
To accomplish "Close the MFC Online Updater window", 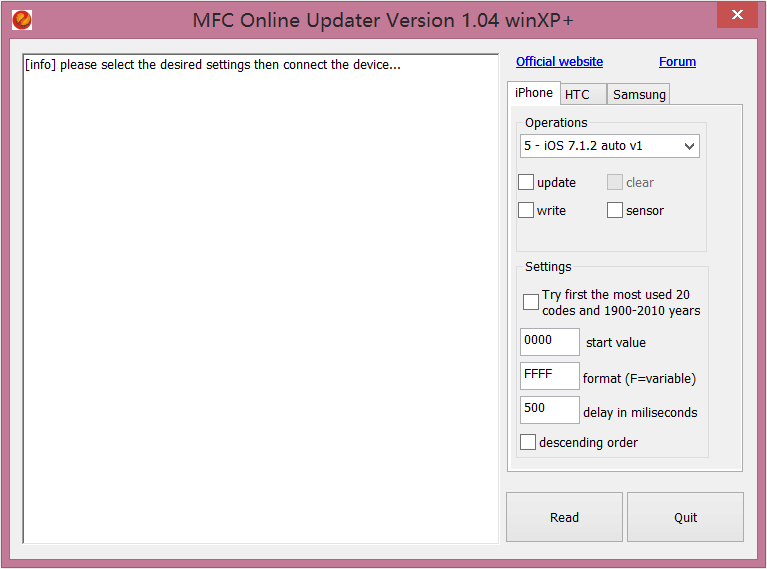I will click(x=737, y=15).
